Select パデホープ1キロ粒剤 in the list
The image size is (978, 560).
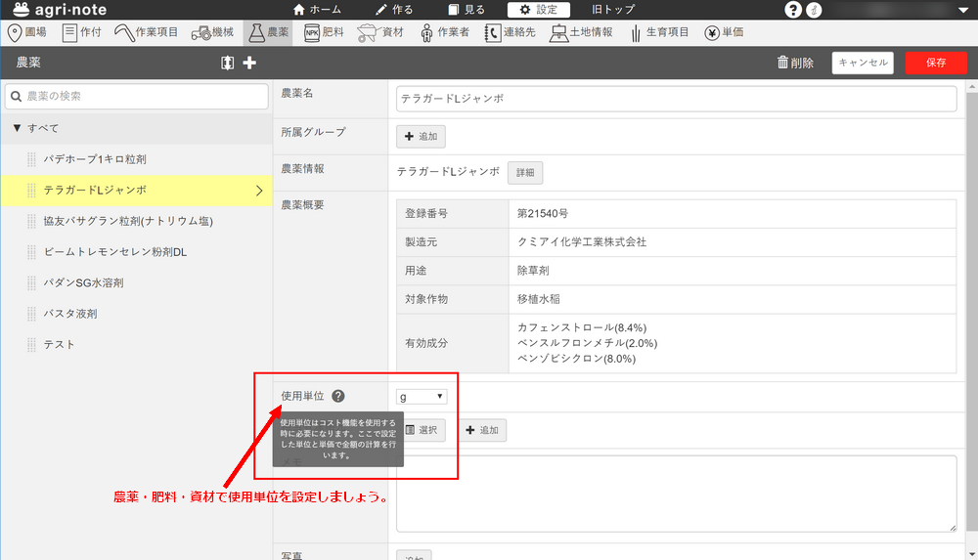pos(95,159)
